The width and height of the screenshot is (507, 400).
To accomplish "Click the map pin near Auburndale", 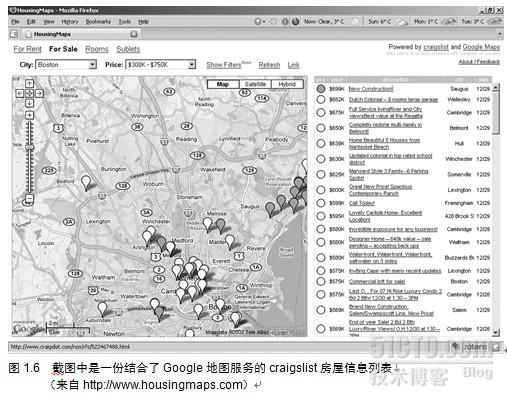I will (x=103, y=309).
